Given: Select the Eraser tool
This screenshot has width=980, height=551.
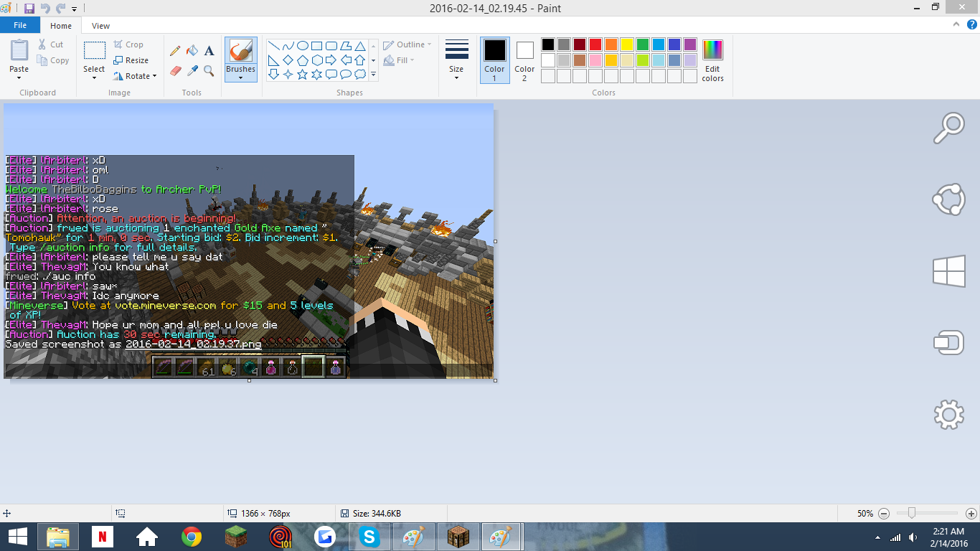Looking at the screenshot, I should (175, 70).
